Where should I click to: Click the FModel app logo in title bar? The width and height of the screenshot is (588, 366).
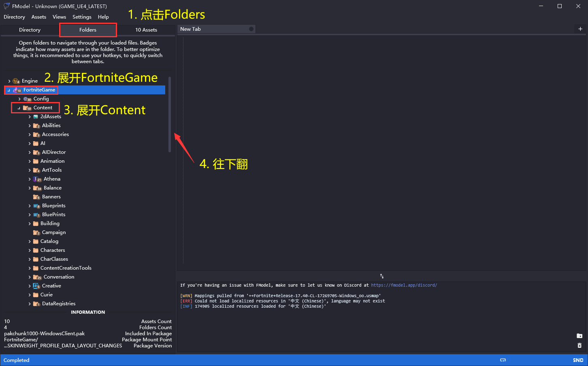point(6,6)
